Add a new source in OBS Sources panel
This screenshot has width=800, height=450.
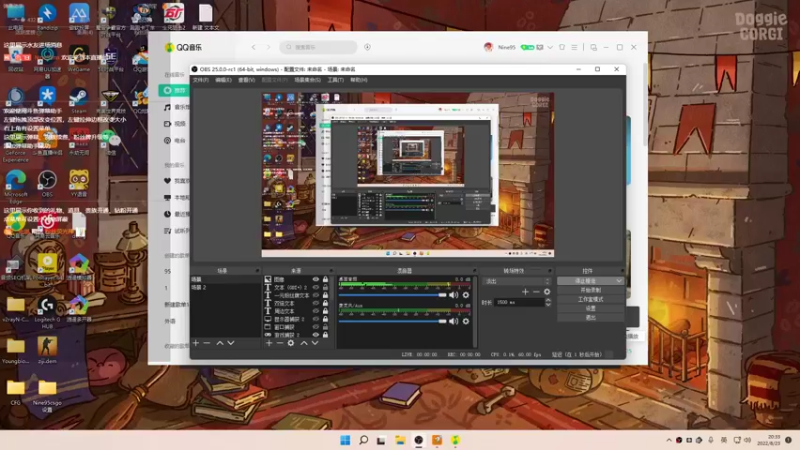click(269, 343)
